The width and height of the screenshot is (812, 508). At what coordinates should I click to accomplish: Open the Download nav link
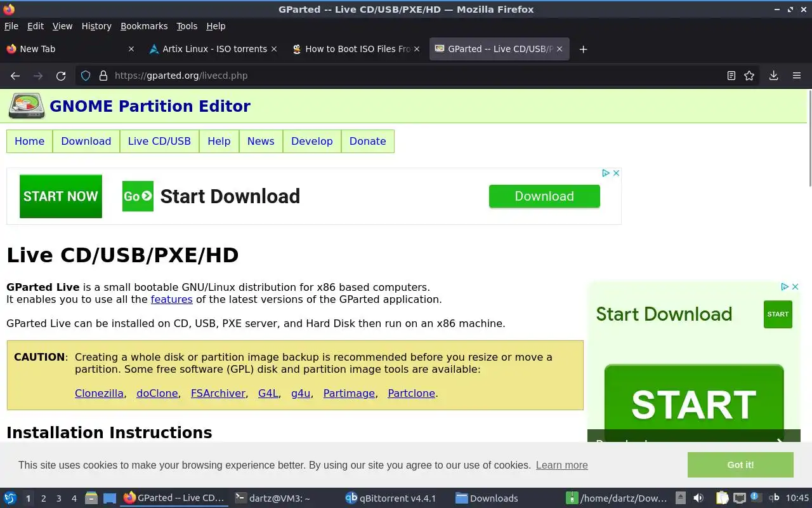click(86, 141)
